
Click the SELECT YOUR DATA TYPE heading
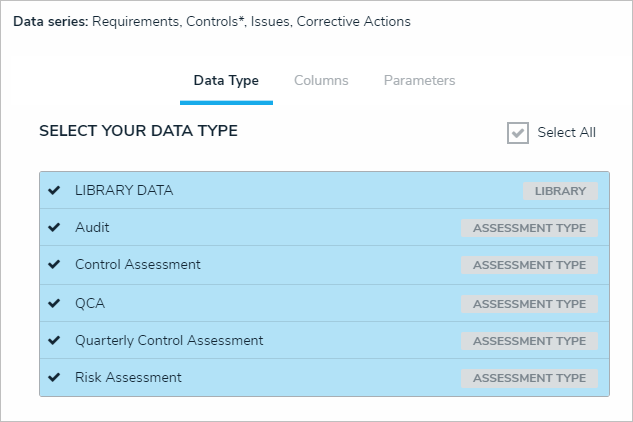(138, 131)
